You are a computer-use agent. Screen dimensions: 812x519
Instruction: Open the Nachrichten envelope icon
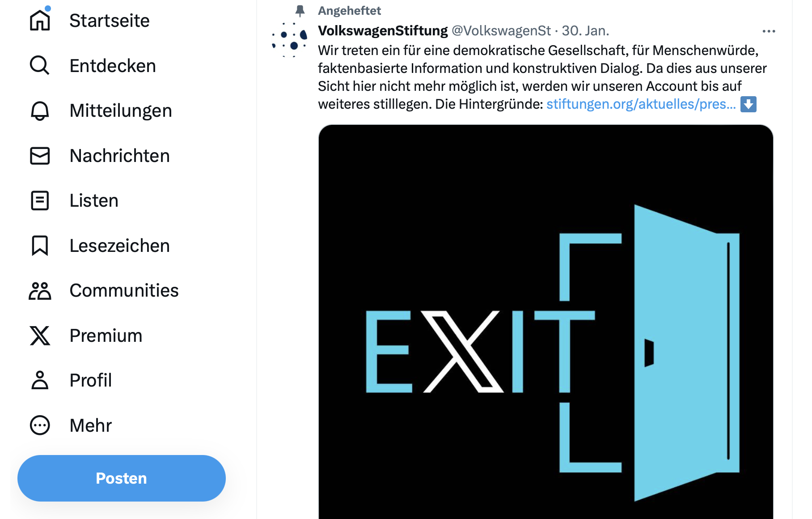(40, 156)
